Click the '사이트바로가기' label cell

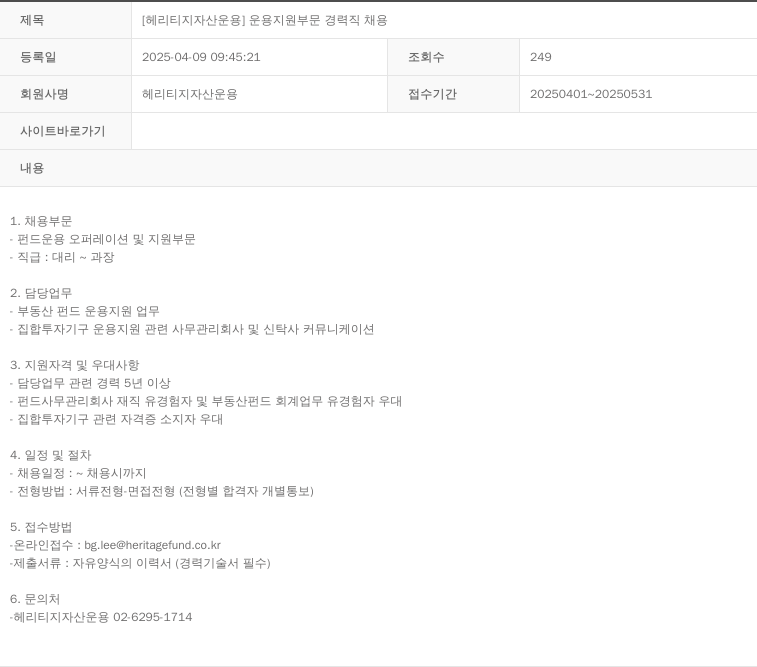[66, 131]
